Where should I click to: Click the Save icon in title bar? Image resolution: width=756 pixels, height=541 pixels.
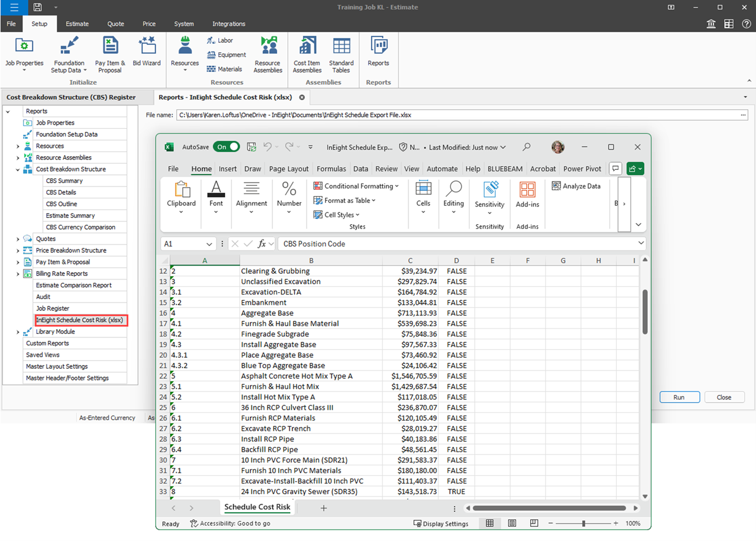click(37, 7)
